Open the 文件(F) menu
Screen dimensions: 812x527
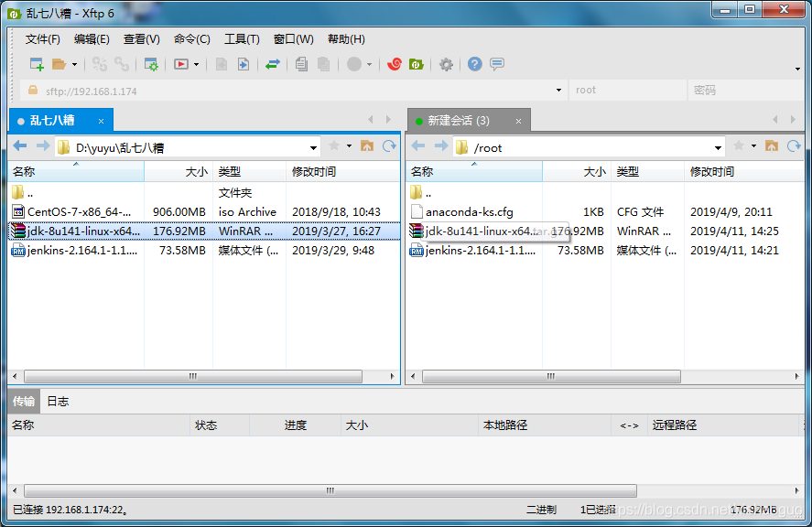click(x=43, y=39)
